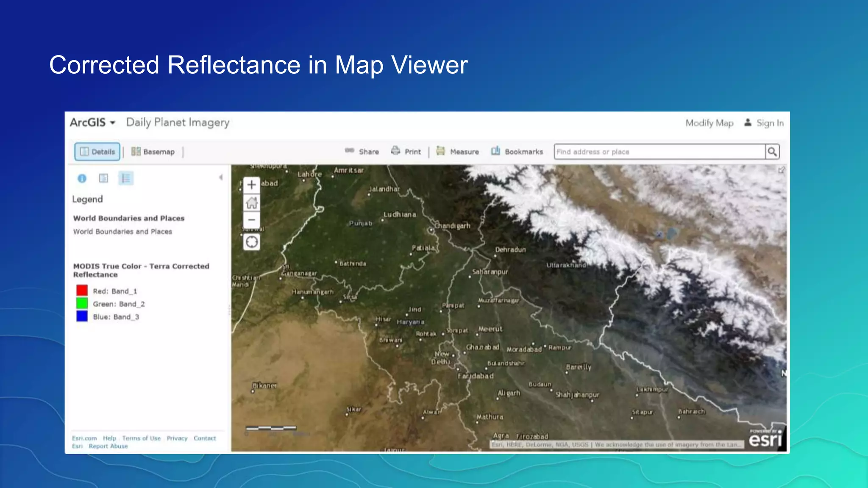Click the Daily Planet Imagery title
The width and height of the screenshot is (868, 488).
pos(178,122)
